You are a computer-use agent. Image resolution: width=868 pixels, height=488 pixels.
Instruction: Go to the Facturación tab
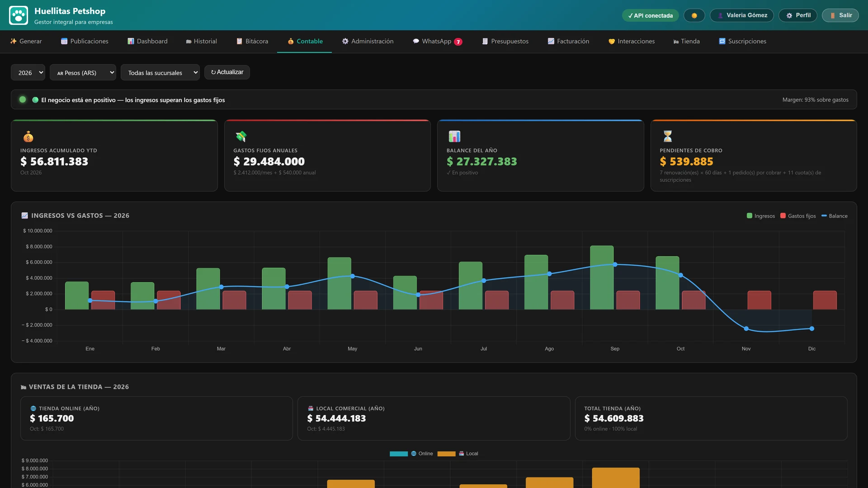tap(568, 41)
